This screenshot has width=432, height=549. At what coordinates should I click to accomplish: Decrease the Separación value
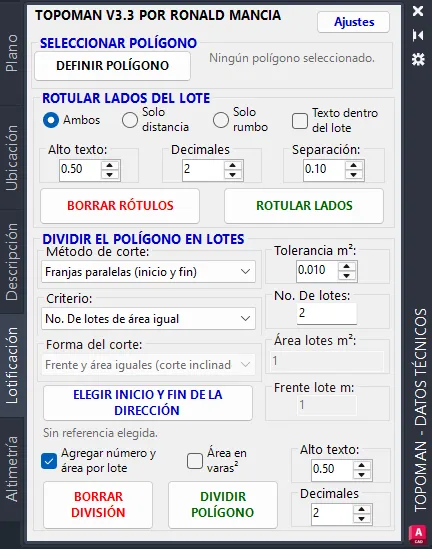354,175
